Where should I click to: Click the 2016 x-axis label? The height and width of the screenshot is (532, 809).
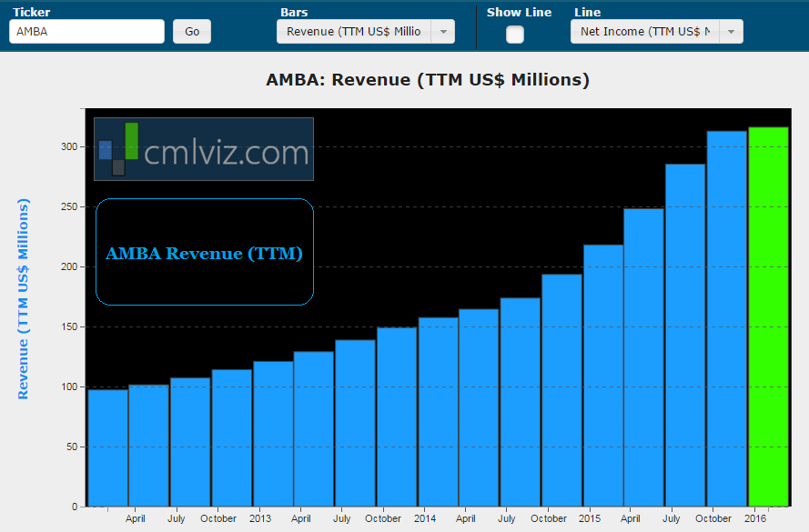[755, 518]
